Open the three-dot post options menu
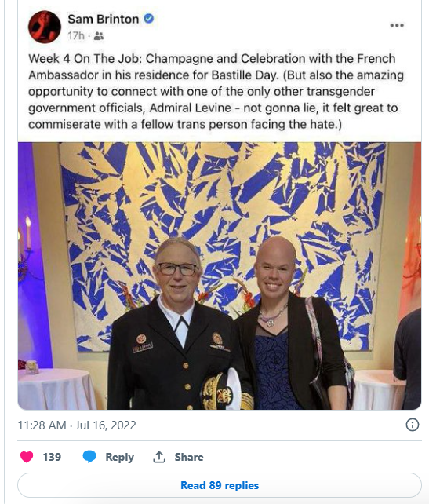Screen dimensions: 429x504 point(397,25)
